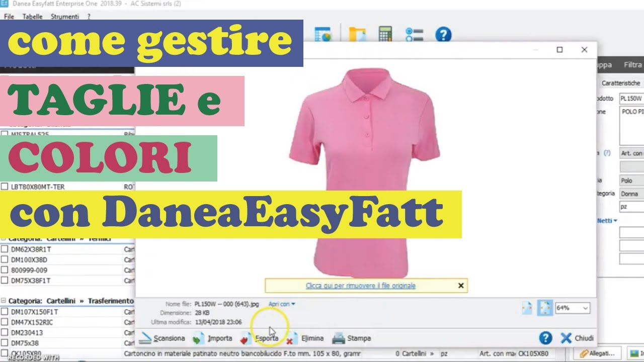Select the CK105X80 value in last row
644x362 pixels.
point(533,353)
